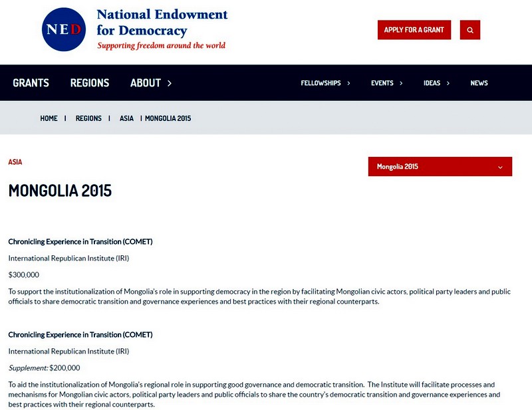532x410 pixels.
Task: Open the Regions menu
Action: (90, 83)
